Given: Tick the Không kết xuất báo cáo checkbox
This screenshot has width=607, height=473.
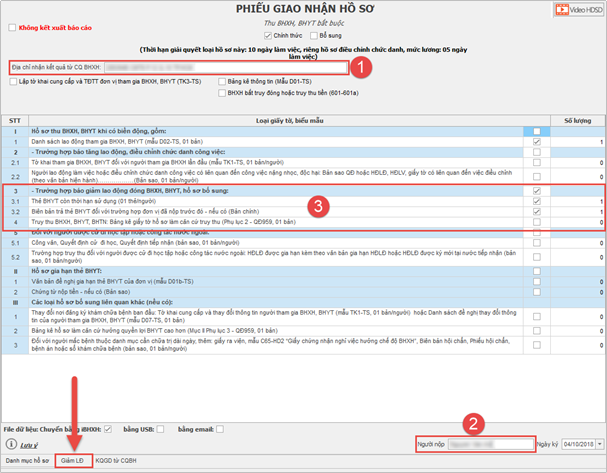Looking at the screenshot, I should [x=12, y=27].
